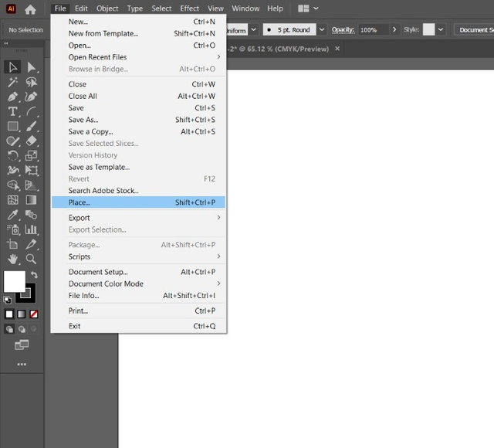Select the Lasso tool
The width and height of the screenshot is (494, 448).
coord(31,82)
